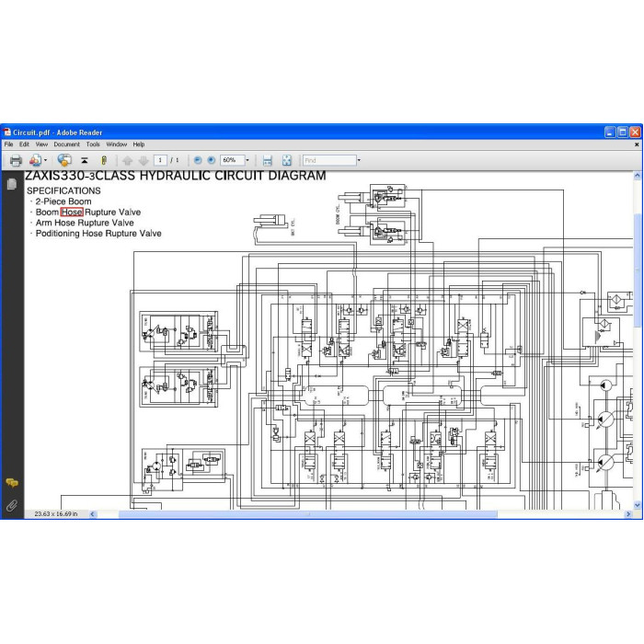Open the View menu

41,144
